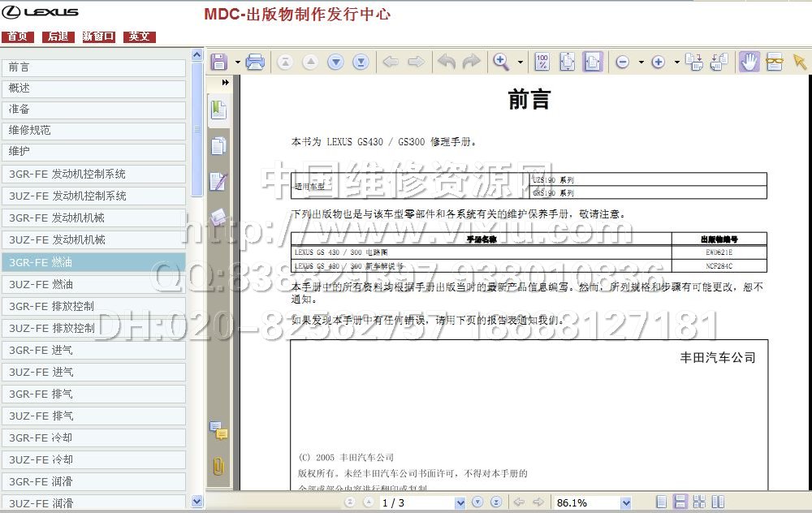Viewport: 812px width, 513px height.
Task: Toggle Fit Width page view
Action: tap(593, 62)
